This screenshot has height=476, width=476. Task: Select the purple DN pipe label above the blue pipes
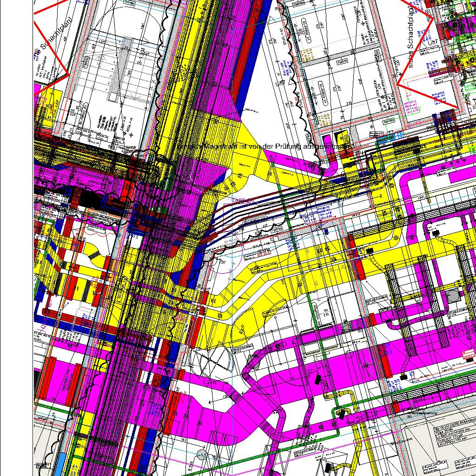[x=242, y=200]
